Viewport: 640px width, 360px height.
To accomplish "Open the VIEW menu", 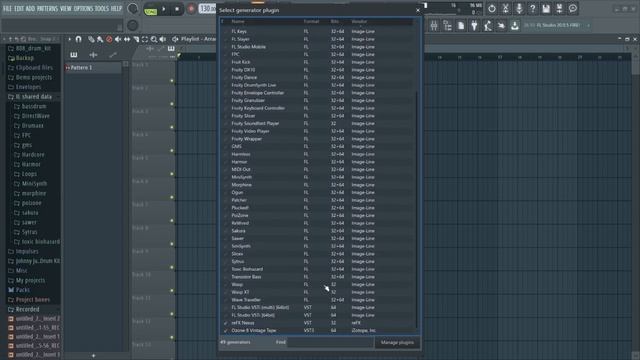I will [66, 9].
